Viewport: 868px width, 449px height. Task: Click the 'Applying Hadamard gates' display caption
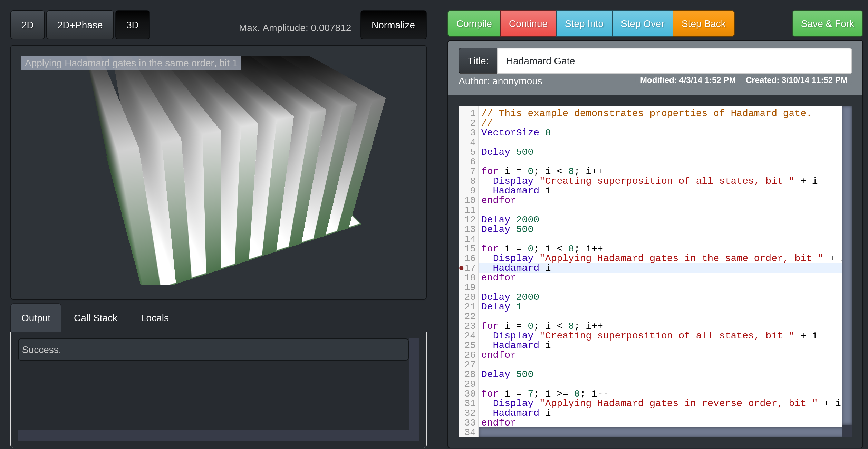131,63
